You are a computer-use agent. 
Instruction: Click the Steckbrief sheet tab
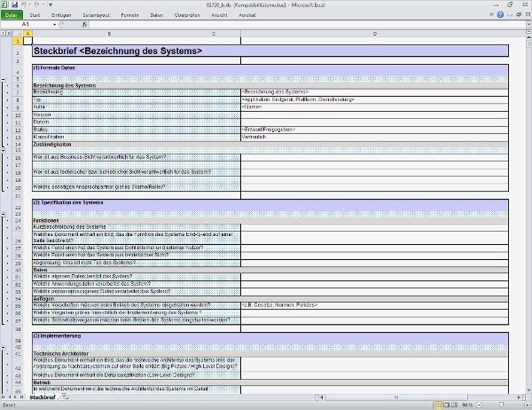click(x=43, y=397)
